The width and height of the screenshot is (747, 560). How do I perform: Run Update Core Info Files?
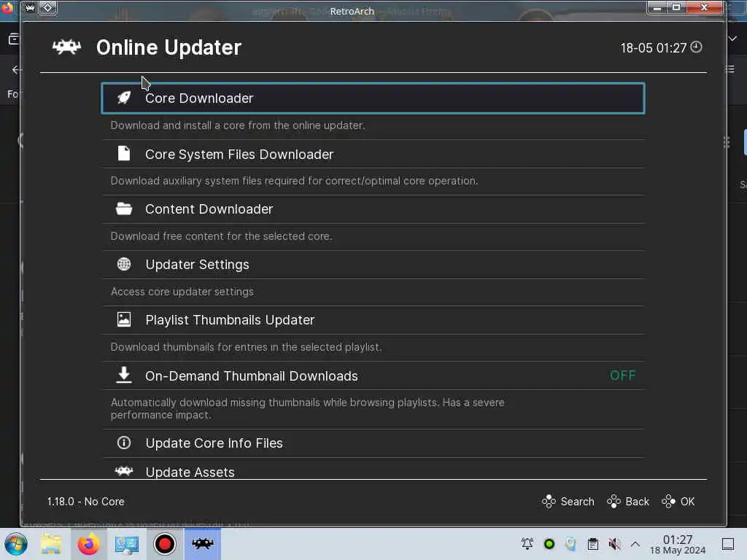click(x=373, y=443)
